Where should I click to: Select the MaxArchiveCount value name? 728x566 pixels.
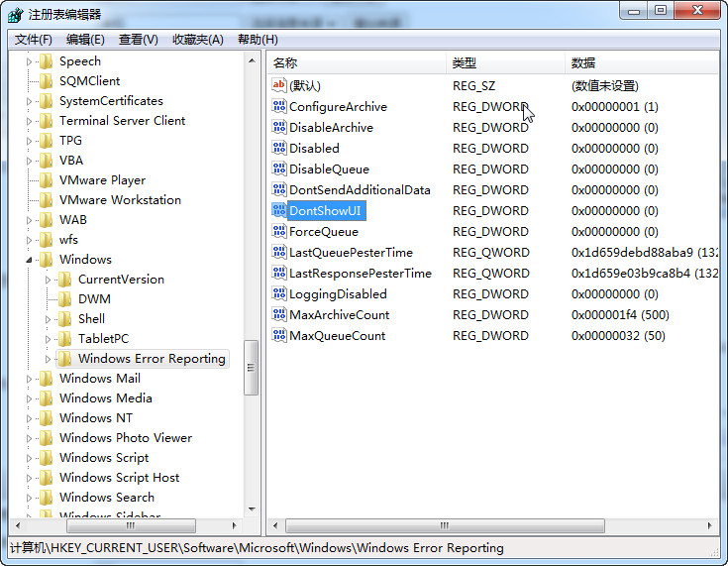(340, 315)
